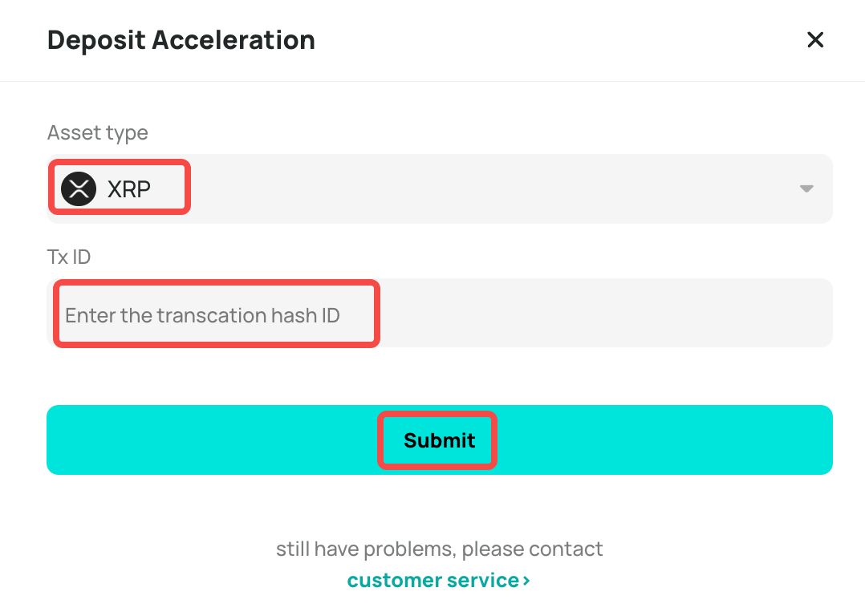The height and width of the screenshot is (616, 865).
Task: Focus the Tx ID input field
Action: pos(440,314)
